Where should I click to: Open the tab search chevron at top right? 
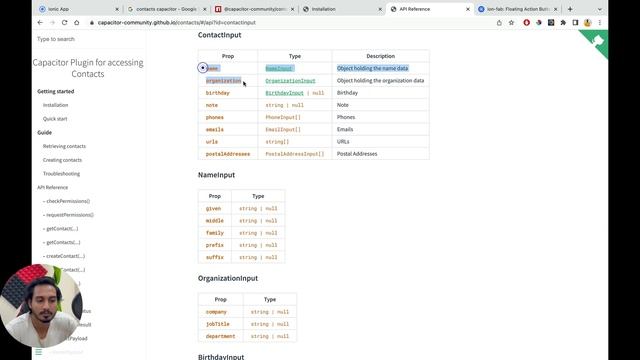[x=600, y=9]
